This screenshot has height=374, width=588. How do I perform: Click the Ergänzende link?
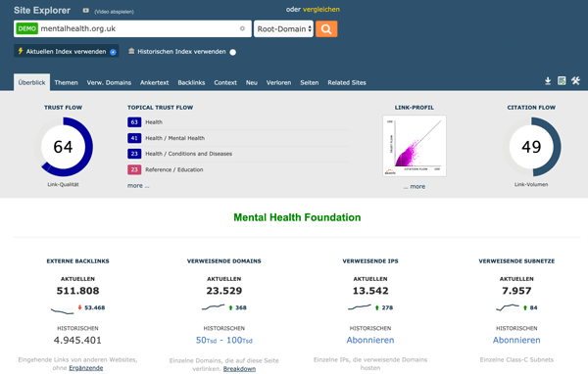pyautogui.click(x=86, y=368)
